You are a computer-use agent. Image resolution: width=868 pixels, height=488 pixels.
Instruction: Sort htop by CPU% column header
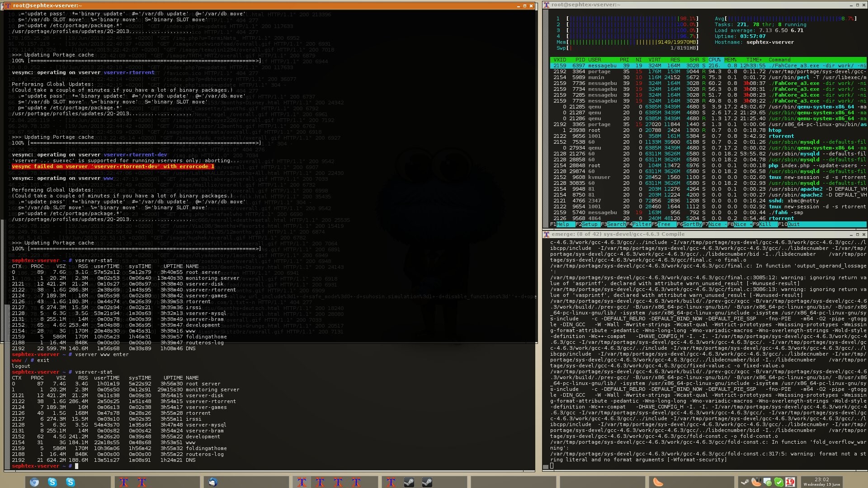(x=714, y=60)
